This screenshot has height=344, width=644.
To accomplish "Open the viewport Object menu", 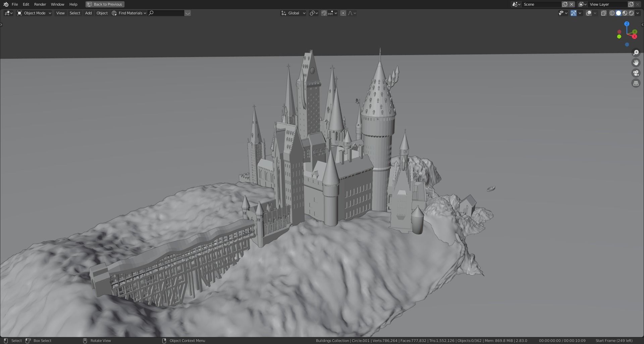I will 102,13.
